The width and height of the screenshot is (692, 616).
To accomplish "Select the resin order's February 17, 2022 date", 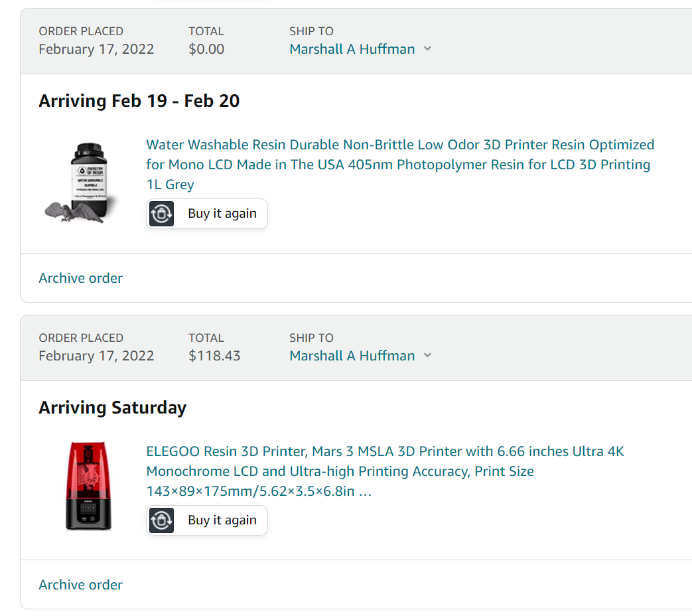I will pos(96,49).
